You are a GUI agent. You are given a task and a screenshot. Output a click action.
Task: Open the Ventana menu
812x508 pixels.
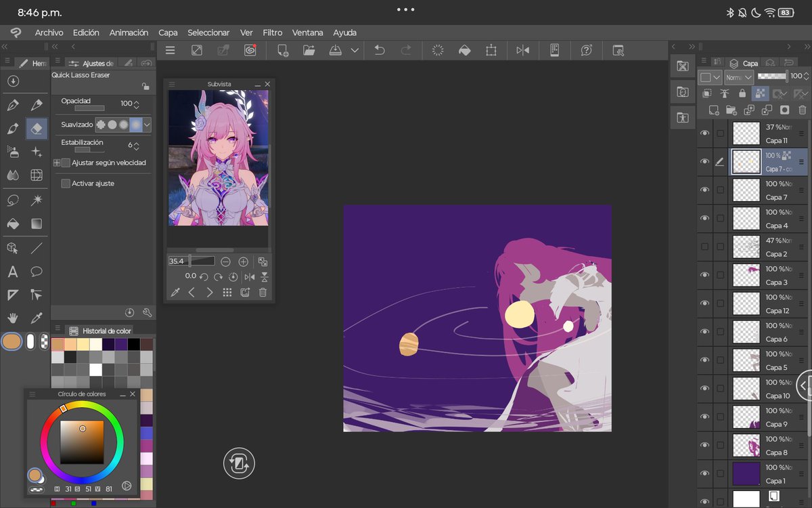(x=308, y=33)
